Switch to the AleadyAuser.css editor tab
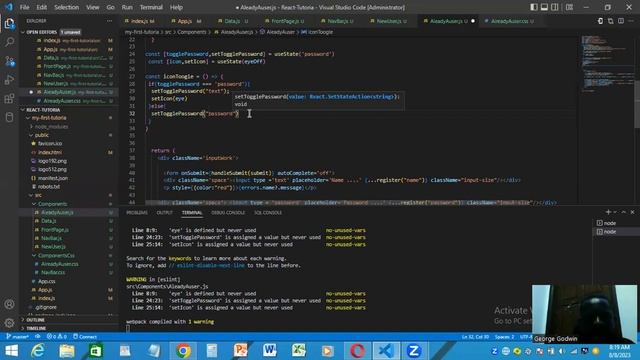 coord(509,21)
